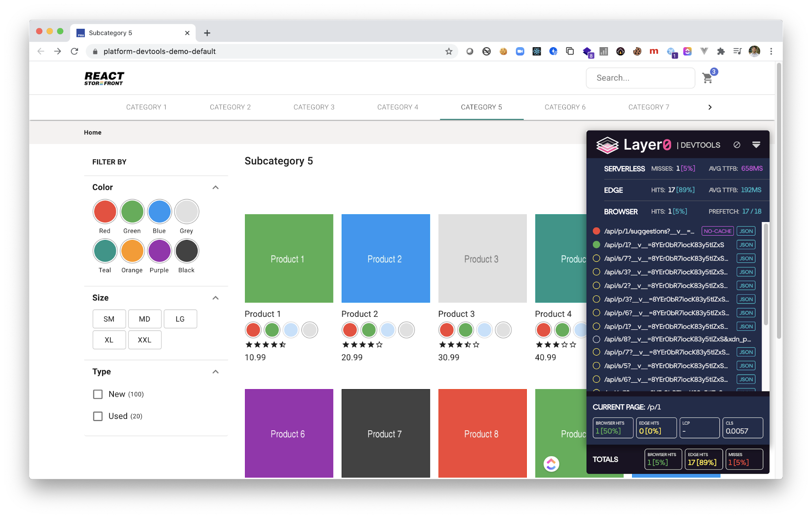
Task: Filter by the Orange color swatch
Action: (132, 251)
